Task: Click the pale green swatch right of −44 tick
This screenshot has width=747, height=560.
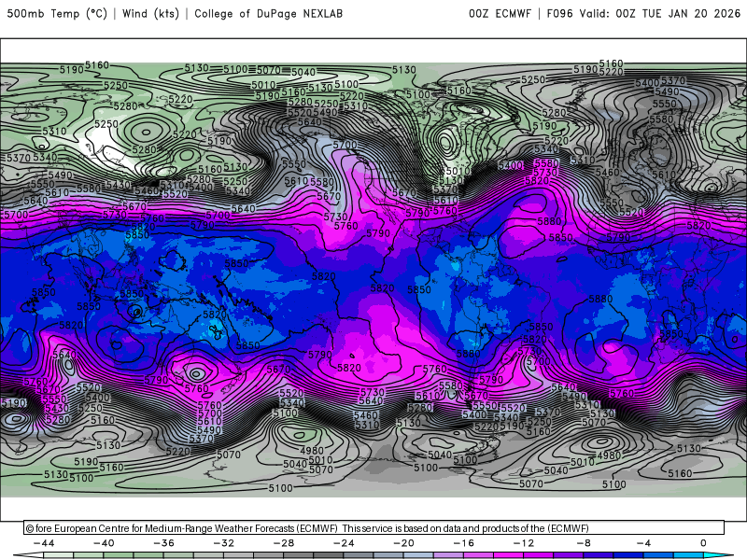Action: tap(59, 556)
